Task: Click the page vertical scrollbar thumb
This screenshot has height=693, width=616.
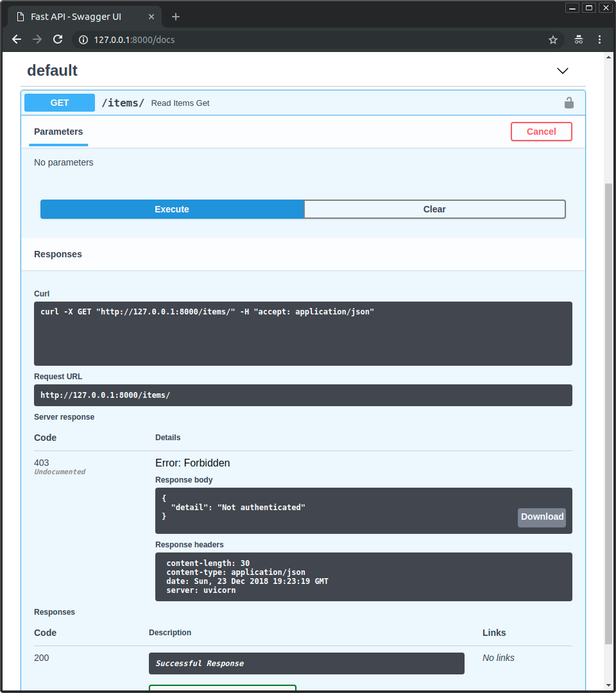Action: tap(608, 411)
